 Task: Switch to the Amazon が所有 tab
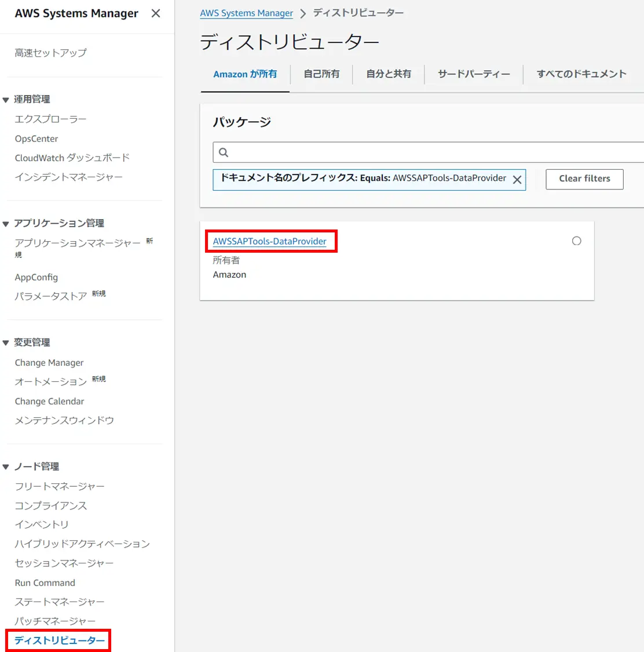point(245,74)
